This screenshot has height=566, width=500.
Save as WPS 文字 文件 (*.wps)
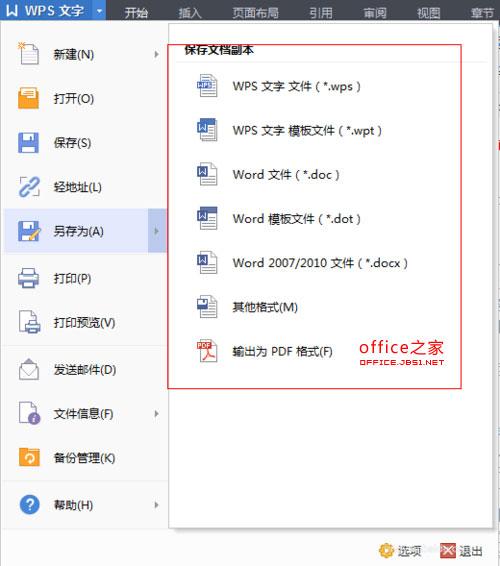tap(296, 86)
